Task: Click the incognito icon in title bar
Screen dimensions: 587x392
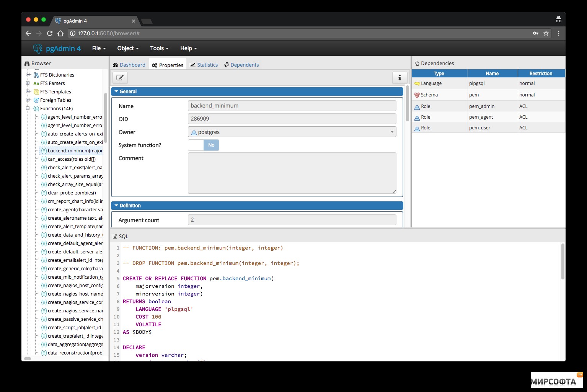Action: click(x=559, y=20)
